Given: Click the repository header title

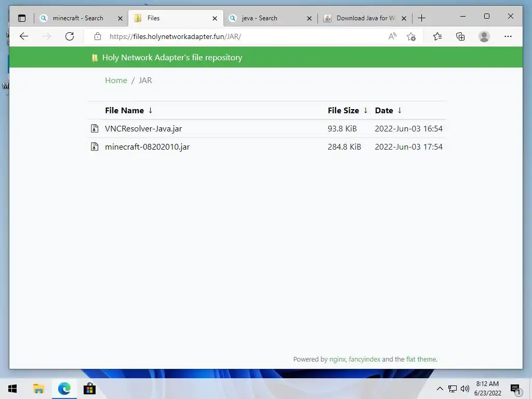Looking at the screenshot, I should coord(172,57).
